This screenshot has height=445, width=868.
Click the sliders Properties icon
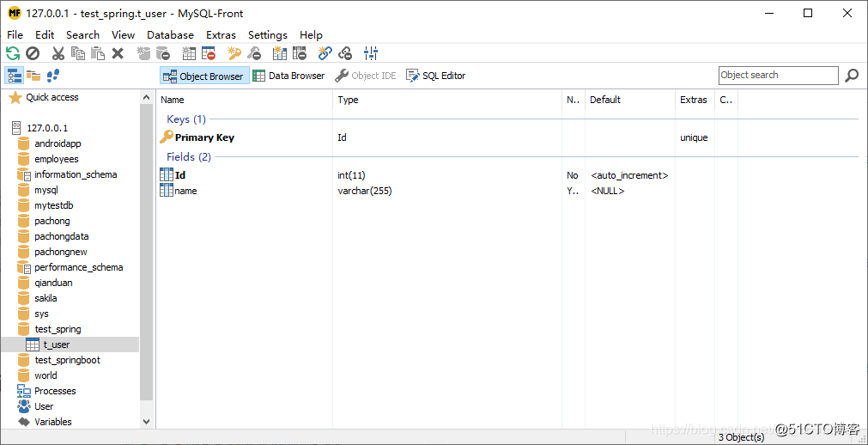tap(371, 53)
